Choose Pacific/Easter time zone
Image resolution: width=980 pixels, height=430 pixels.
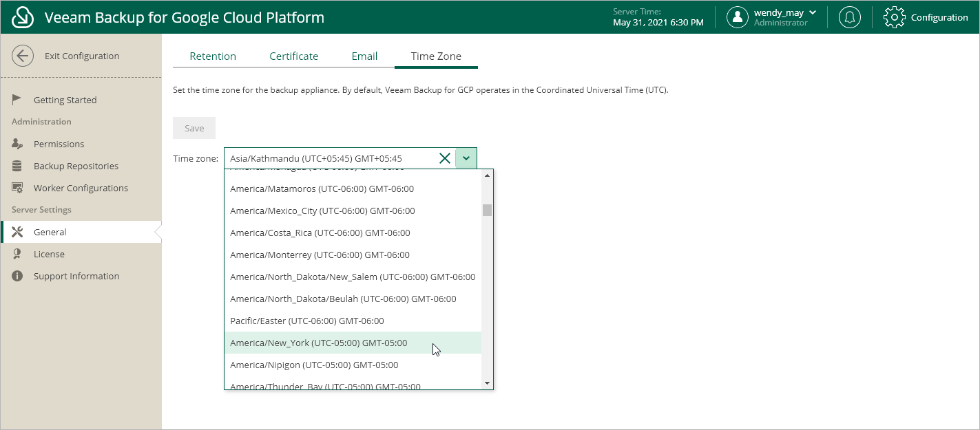pyautogui.click(x=353, y=321)
